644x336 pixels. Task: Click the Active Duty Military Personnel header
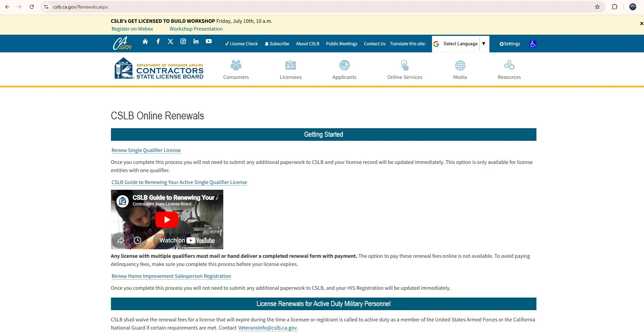[x=323, y=304]
